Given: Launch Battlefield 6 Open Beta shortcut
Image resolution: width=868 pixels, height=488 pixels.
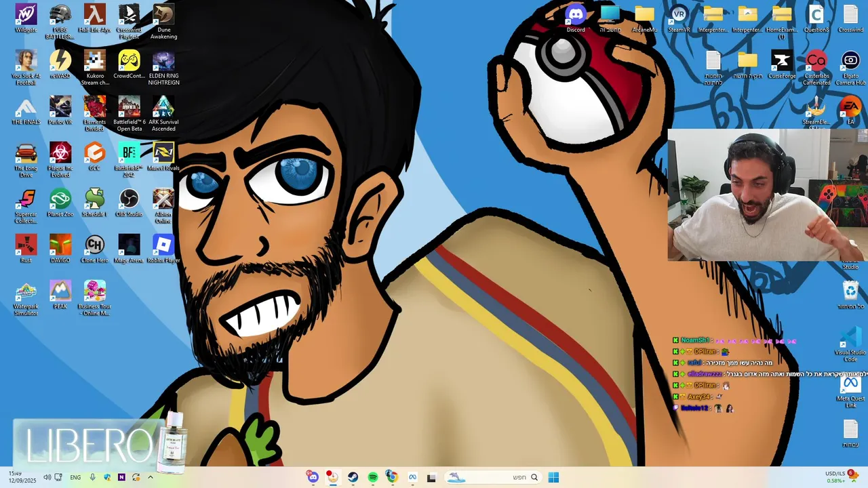Looking at the screenshot, I should pos(129,113).
